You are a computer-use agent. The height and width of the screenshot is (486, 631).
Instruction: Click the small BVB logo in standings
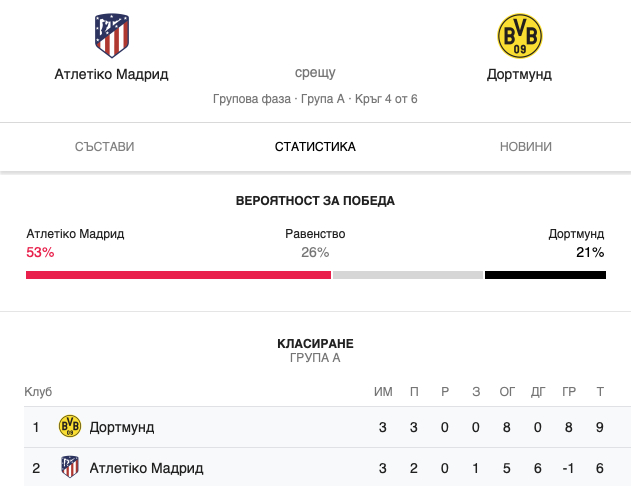pos(70,426)
